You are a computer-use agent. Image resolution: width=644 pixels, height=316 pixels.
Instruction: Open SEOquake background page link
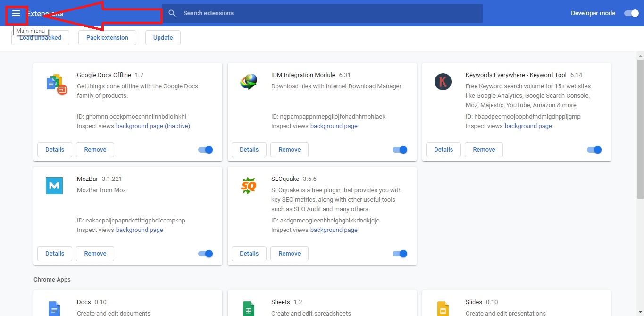point(334,230)
